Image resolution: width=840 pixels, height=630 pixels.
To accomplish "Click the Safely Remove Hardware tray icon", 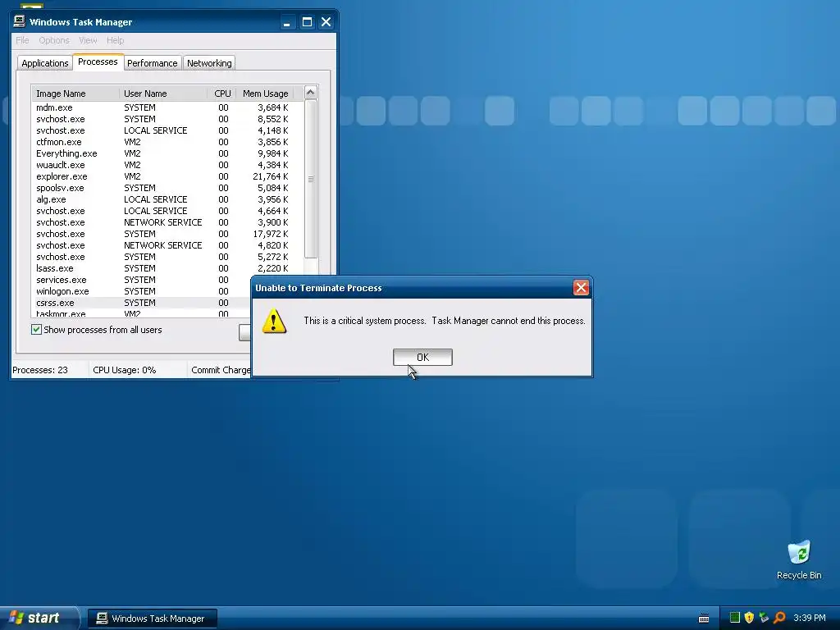I will tap(764, 618).
